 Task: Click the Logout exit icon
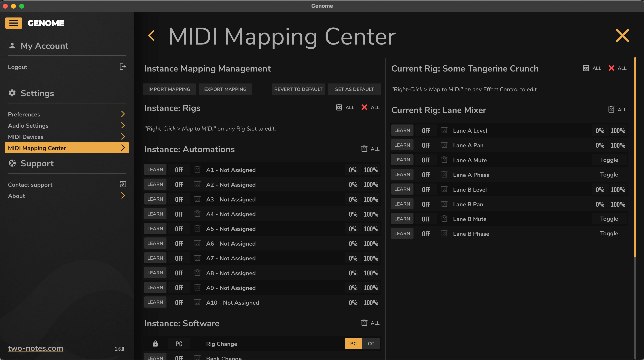click(x=123, y=67)
